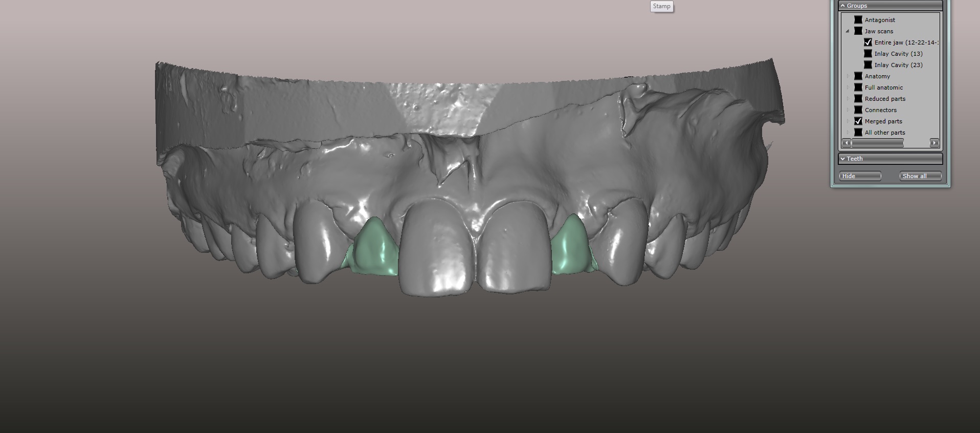Screen dimensions: 980x433
Task: Click the Groups list horizontal scrollbar thumb
Action: [878, 143]
